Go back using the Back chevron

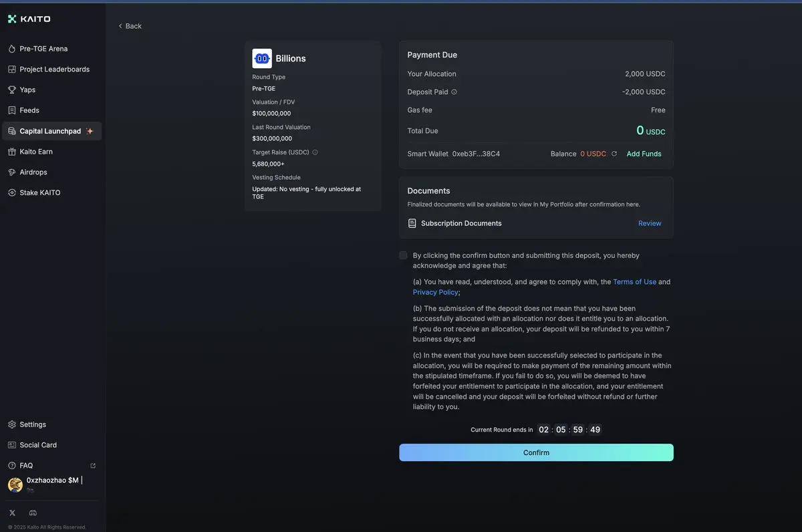click(x=120, y=26)
